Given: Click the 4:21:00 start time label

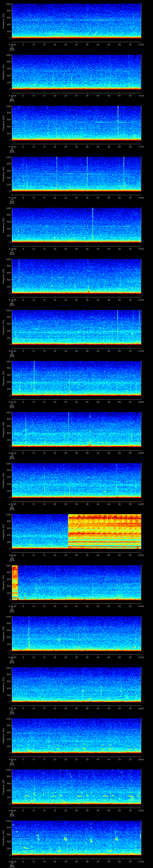Looking at the screenshot, I should [12, 402].
